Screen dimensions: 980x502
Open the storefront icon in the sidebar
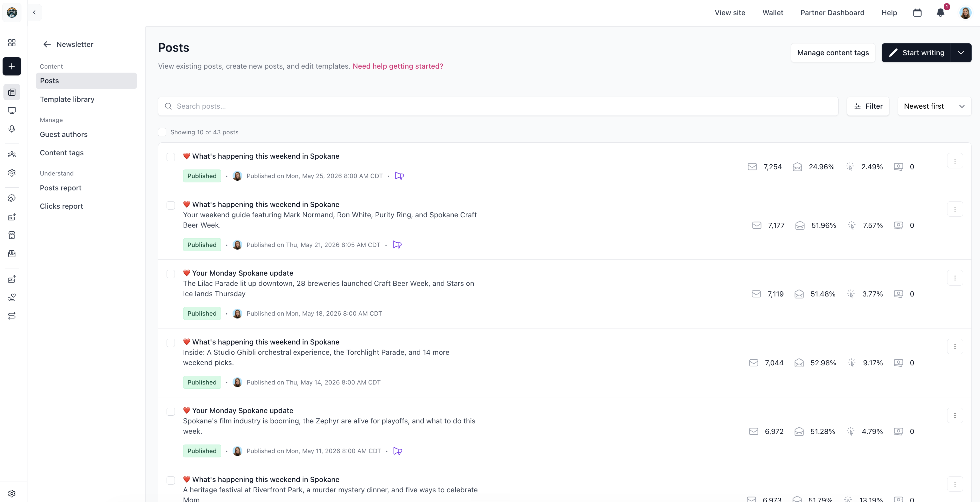12,235
